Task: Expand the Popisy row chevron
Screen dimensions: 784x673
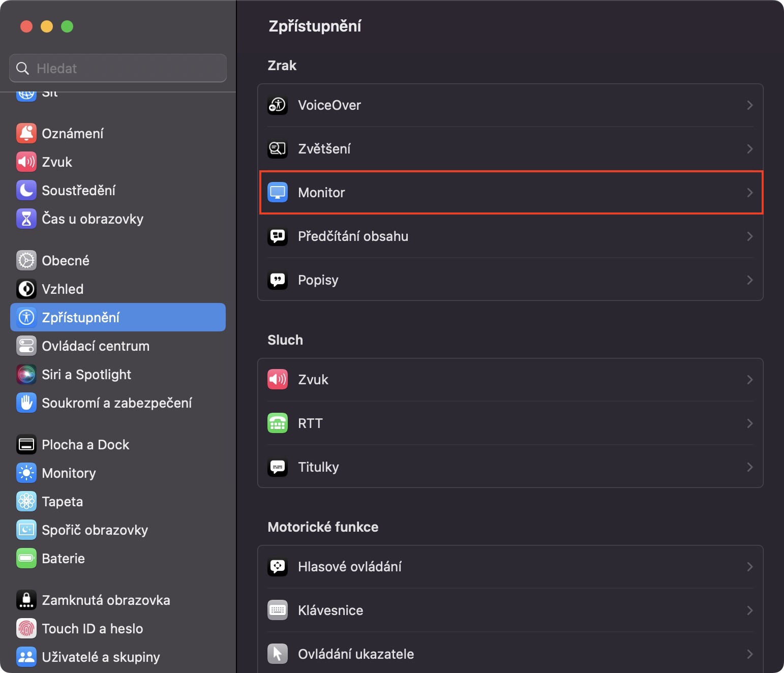Action: tap(749, 280)
